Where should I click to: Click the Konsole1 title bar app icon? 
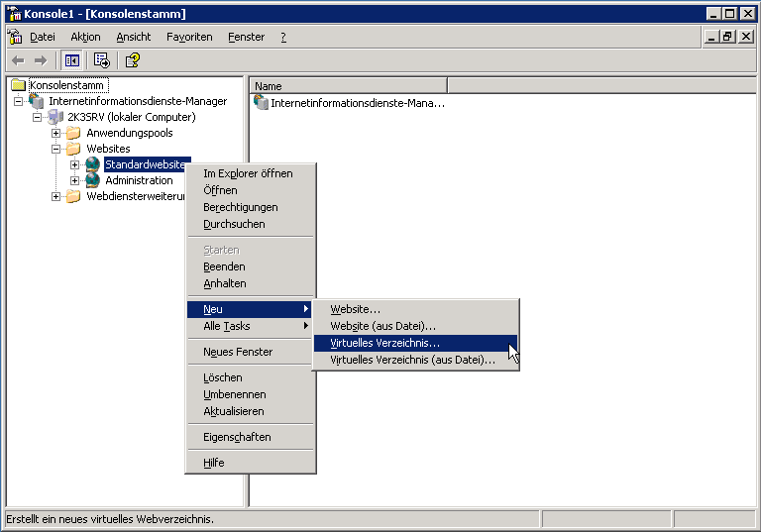(x=15, y=14)
